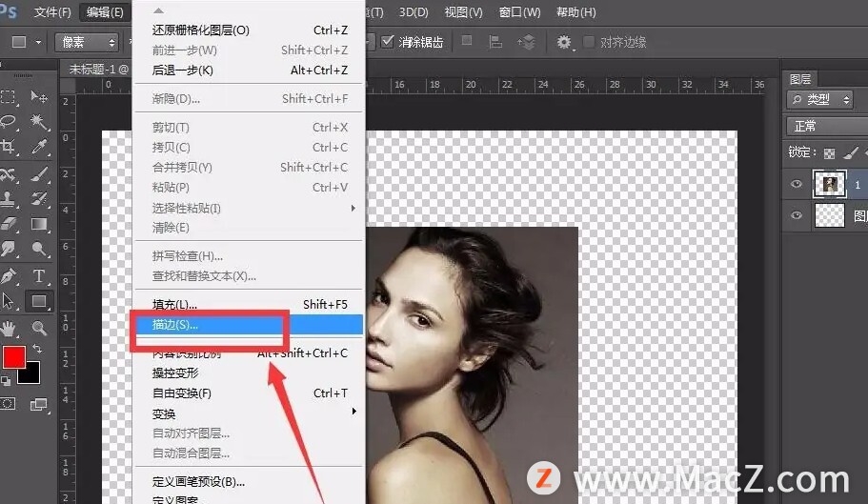Select the Rectangle shape tool
Image resolution: width=868 pixels, height=504 pixels.
[x=39, y=301]
